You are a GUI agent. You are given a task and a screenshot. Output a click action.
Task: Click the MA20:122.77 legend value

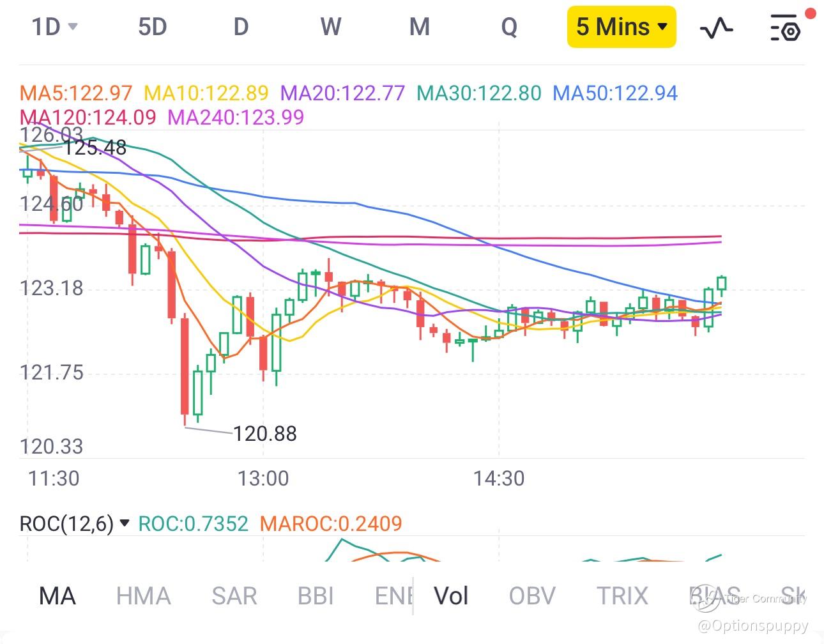[342, 93]
